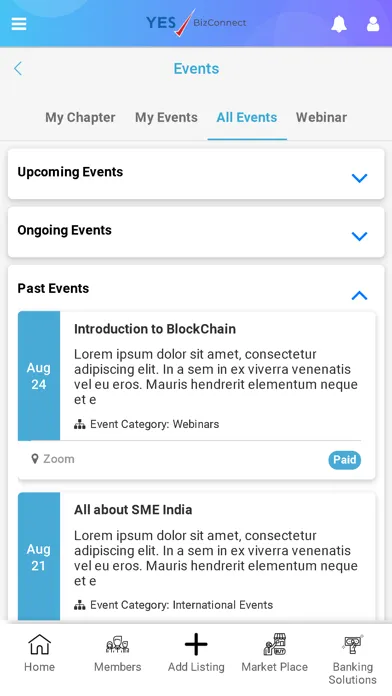This screenshot has height=696, width=392.
Task: Open the Banking Solutions icon
Action: pos(352,645)
